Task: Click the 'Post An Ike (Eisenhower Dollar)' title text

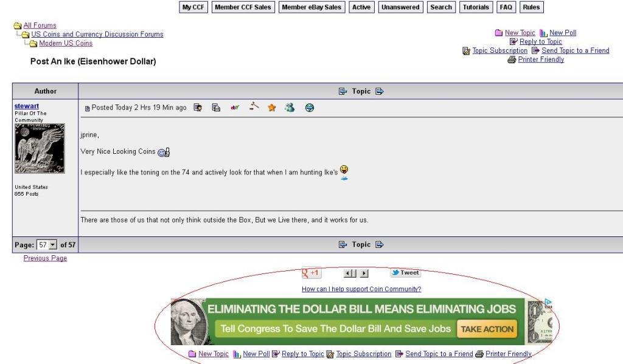Action: pos(93,61)
